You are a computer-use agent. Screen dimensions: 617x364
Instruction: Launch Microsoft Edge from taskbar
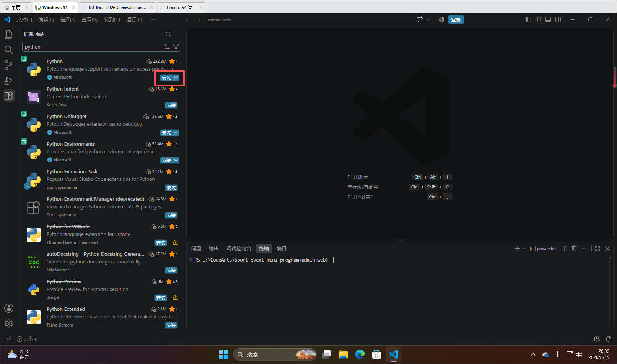point(360,354)
